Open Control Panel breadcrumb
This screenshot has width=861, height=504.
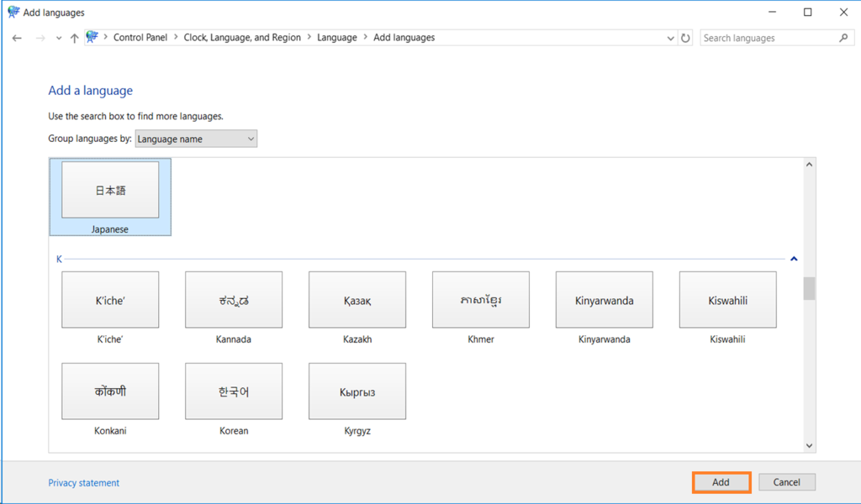[x=140, y=37]
